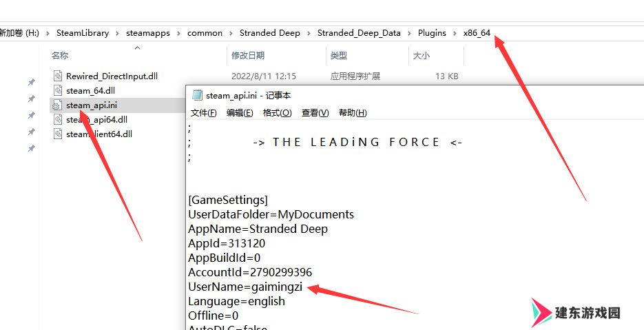Click the Rewired_DirectInput.dll file name
Viewport: 644px width, 330px height.
112,76
